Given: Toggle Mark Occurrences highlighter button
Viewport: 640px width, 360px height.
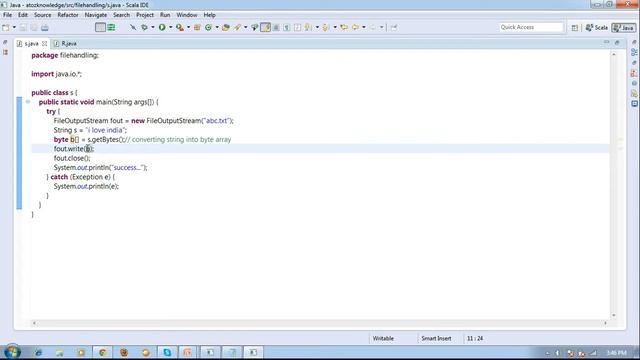Looking at the screenshot, I should coord(265,27).
